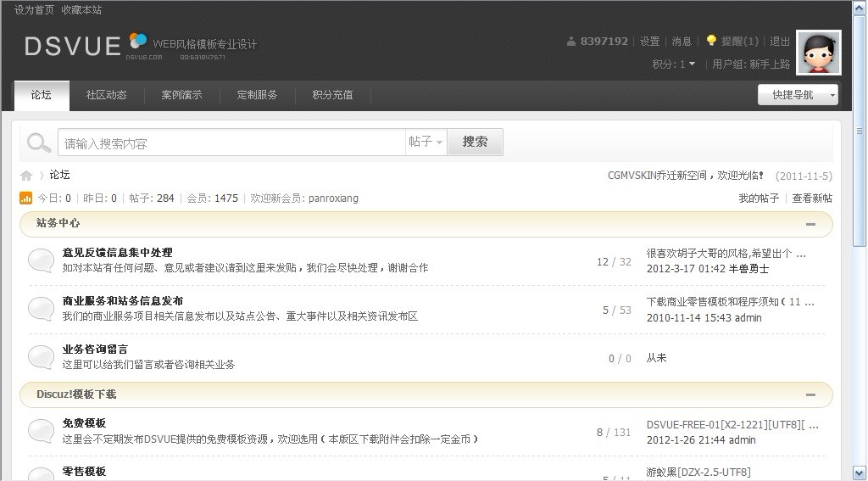Open 提醒(1) notifications link
Image resolution: width=868 pixels, height=481 pixels.
click(x=739, y=42)
